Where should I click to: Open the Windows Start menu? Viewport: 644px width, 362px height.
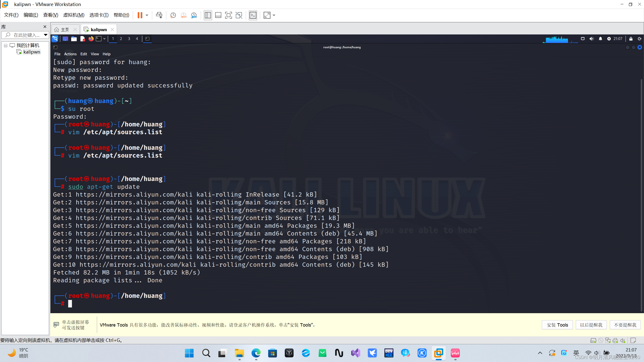tap(189, 353)
